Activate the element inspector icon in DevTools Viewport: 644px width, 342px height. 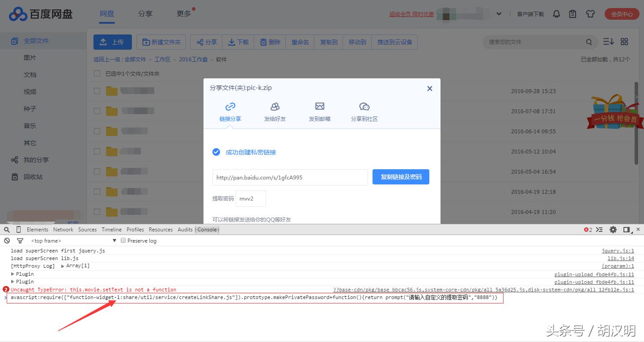click(x=7, y=229)
